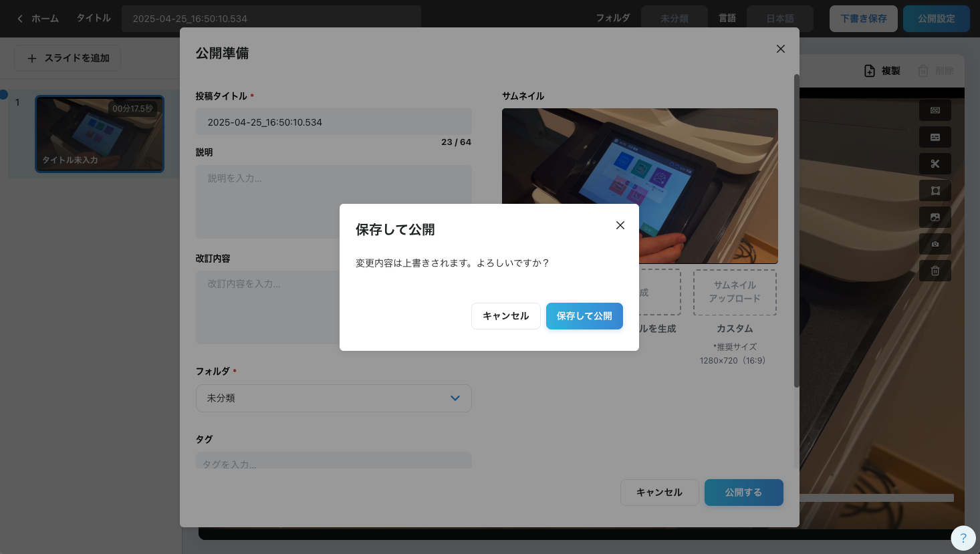
Task: Click the 下書き保存 button
Action: tap(864, 19)
